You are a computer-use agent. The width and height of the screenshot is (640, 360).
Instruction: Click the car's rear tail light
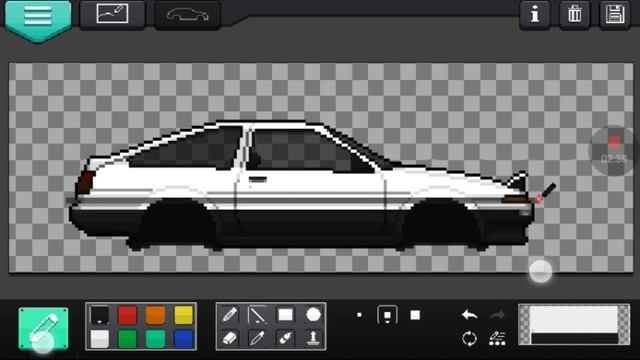84,182
